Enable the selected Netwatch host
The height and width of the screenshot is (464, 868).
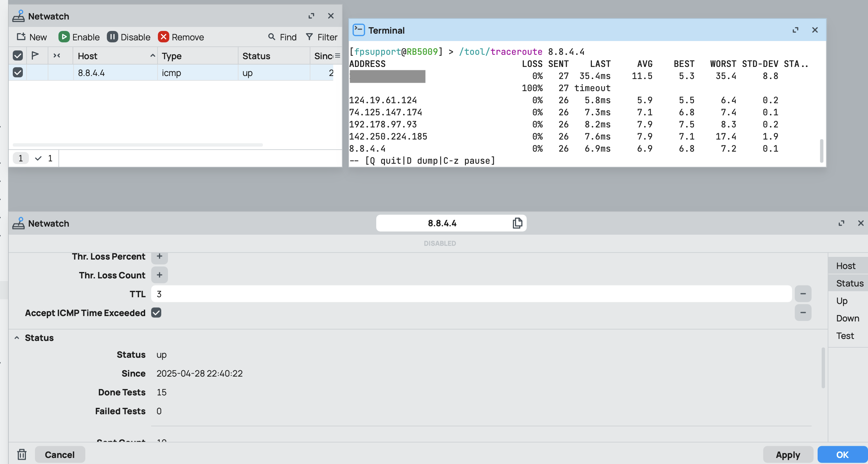click(79, 37)
